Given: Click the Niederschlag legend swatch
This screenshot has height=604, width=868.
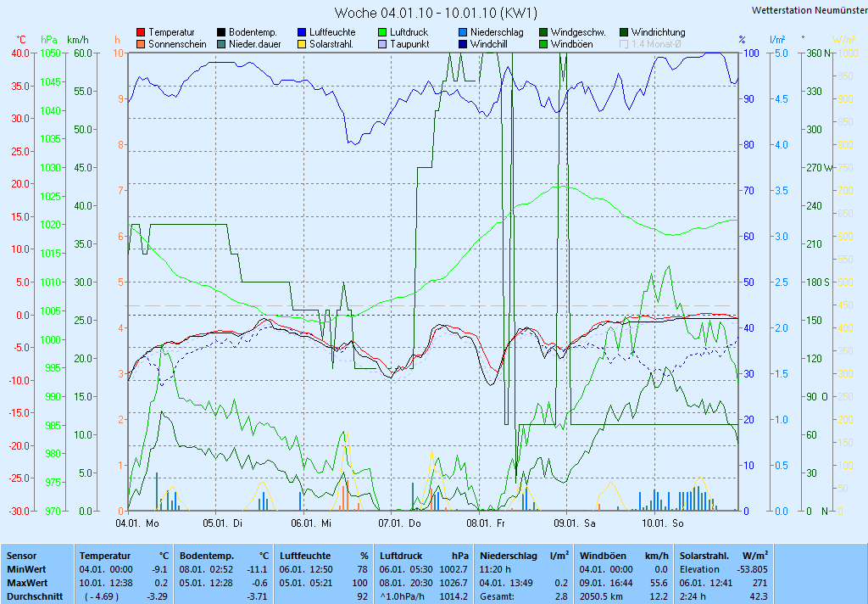Looking at the screenshot, I should (463, 33).
